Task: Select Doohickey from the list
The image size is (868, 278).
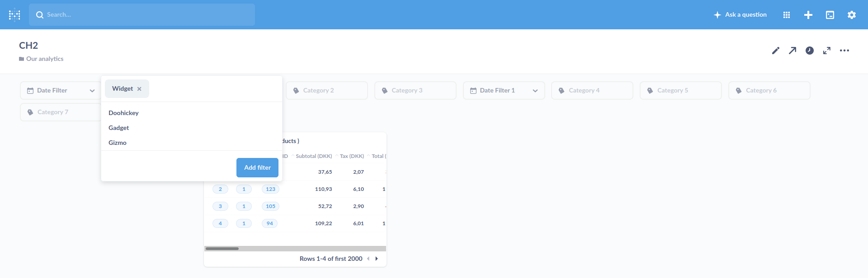Action: click(123, 113)
